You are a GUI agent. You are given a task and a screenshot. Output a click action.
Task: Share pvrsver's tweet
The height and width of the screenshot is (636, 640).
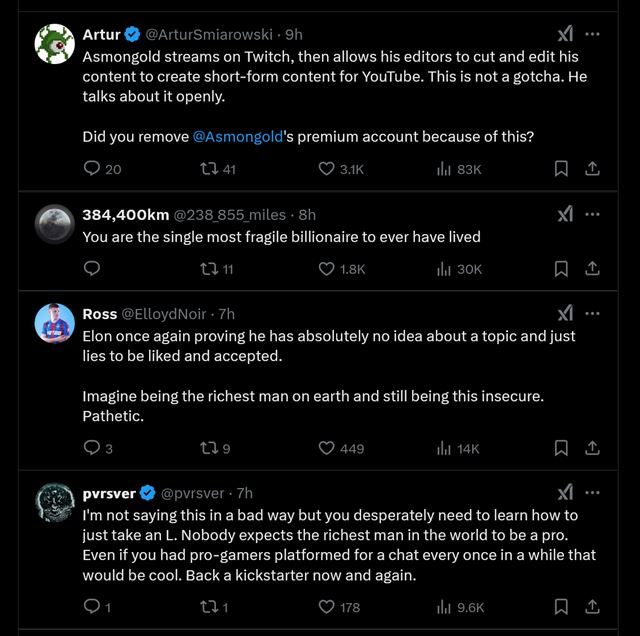[591, 606]
